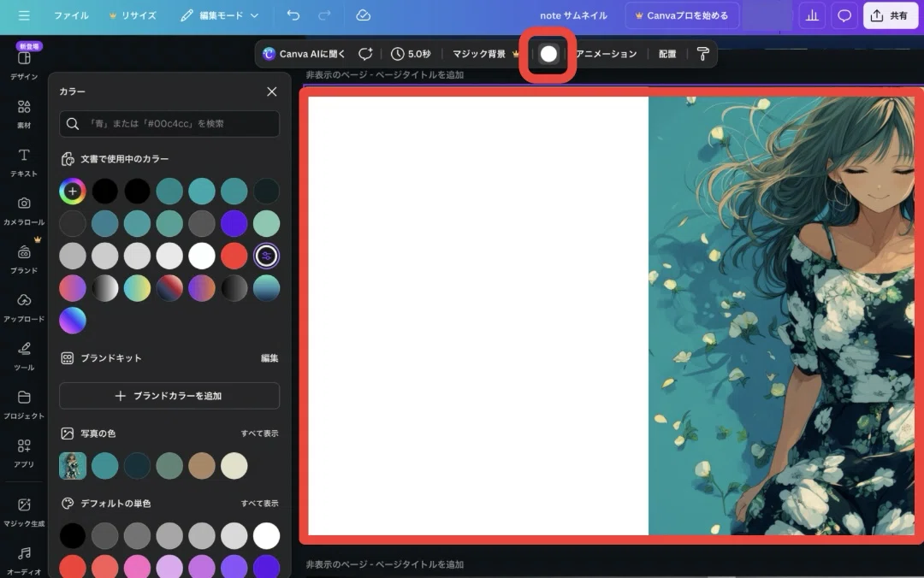Open the アップロード sidebar item

click(x=24, y=308)
